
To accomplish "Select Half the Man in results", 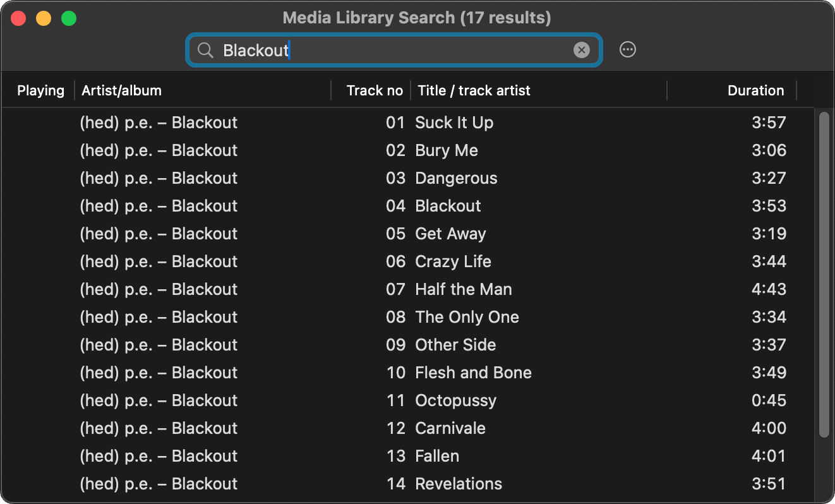I will click(x=464, y=289).
